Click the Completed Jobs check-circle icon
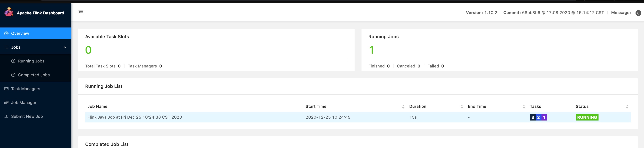This screenshot has height=148, width=644. [x=13, y=75]
